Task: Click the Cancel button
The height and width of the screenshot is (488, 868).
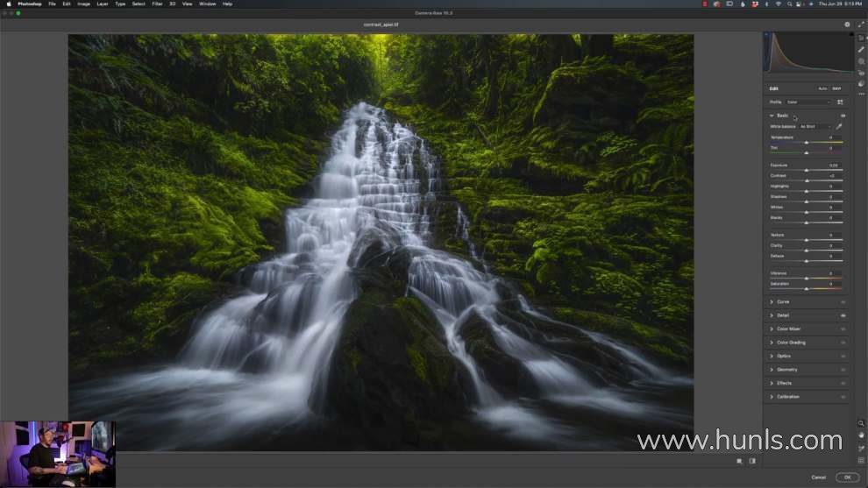Action: 819,477
